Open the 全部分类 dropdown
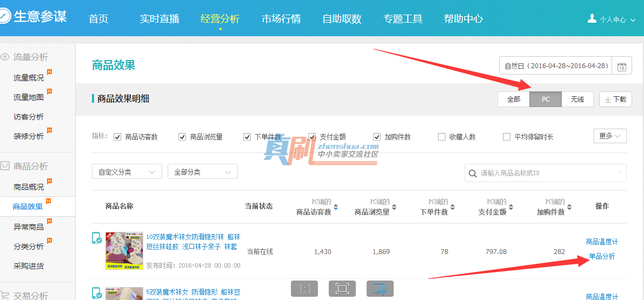644x300 pixels. (x=203, y=172)
